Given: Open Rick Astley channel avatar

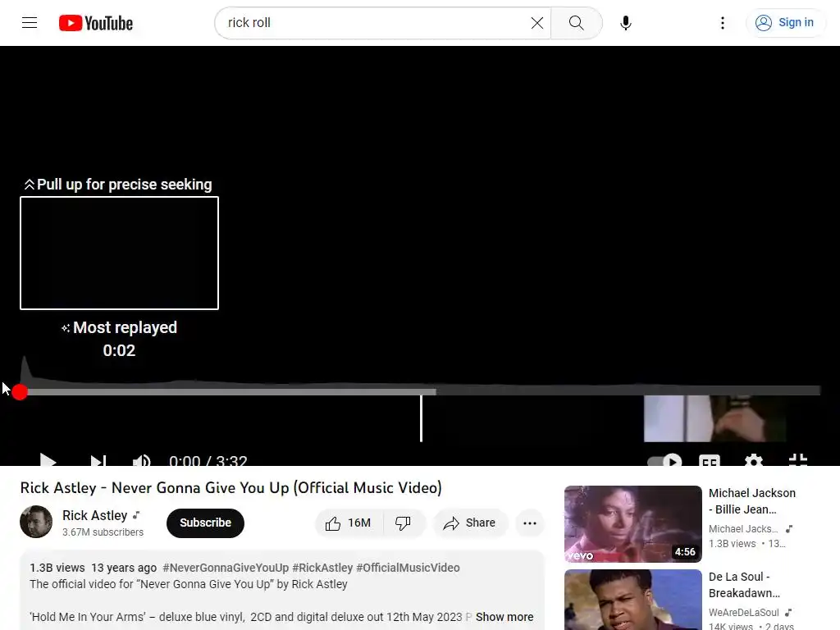Looking at the screenshot, I should (36, 522).
